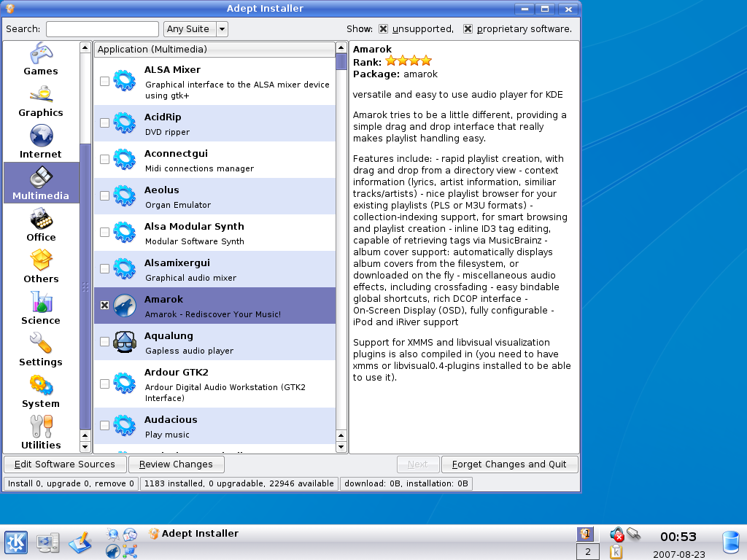This screenshot has width=747, height=560.
Task: Click category sidebar scroll up arrow
Action: 85,47
